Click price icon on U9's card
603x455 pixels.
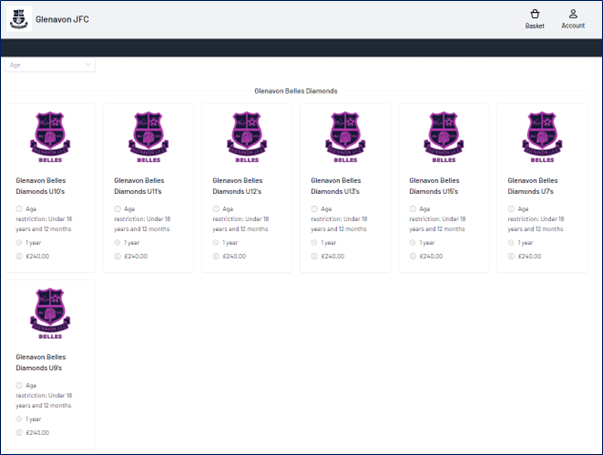coord(19,433)
